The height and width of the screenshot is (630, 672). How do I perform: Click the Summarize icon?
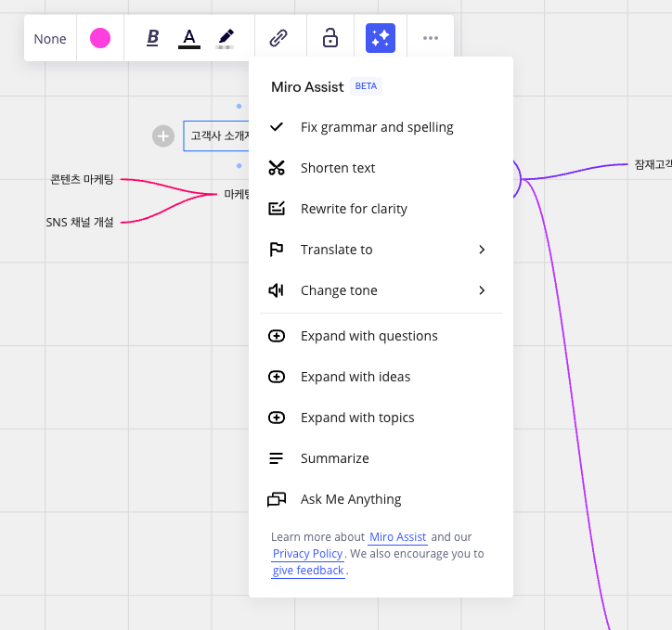click(277, 458)
